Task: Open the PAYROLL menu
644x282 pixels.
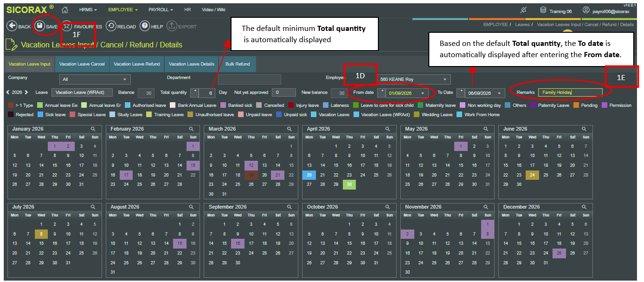Action: point(160,10)
